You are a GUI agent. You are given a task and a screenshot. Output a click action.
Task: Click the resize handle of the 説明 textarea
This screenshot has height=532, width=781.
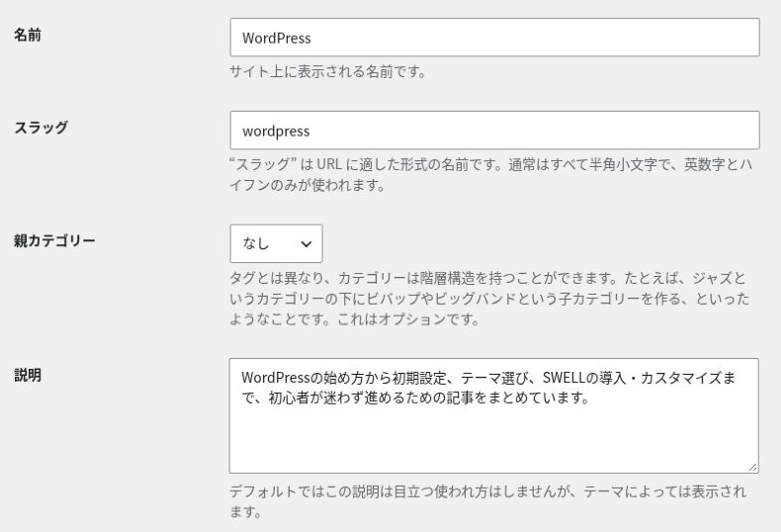pyautogui.click(x=752, y=468)
